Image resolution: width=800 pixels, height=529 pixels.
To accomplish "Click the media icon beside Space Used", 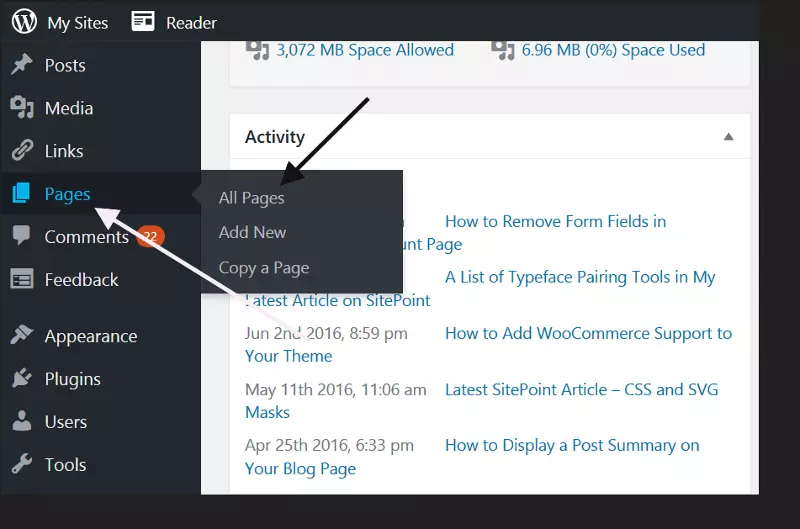I will 503,50.
